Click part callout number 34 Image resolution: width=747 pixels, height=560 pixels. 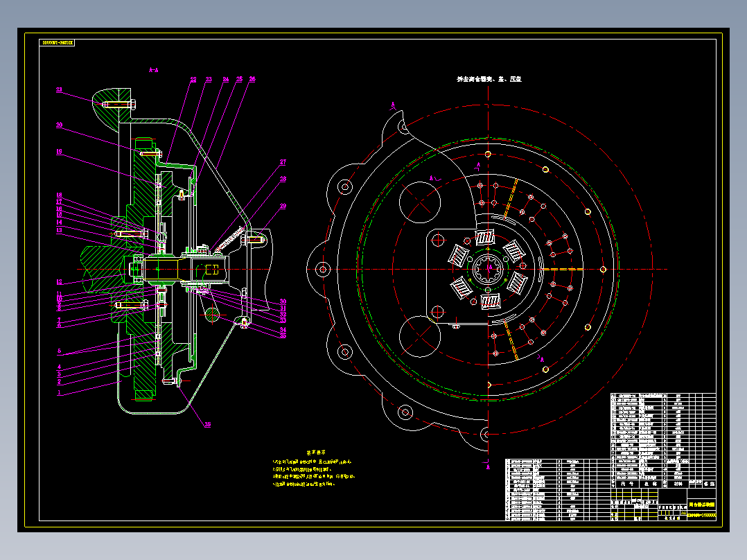click(x=283, y=329)
